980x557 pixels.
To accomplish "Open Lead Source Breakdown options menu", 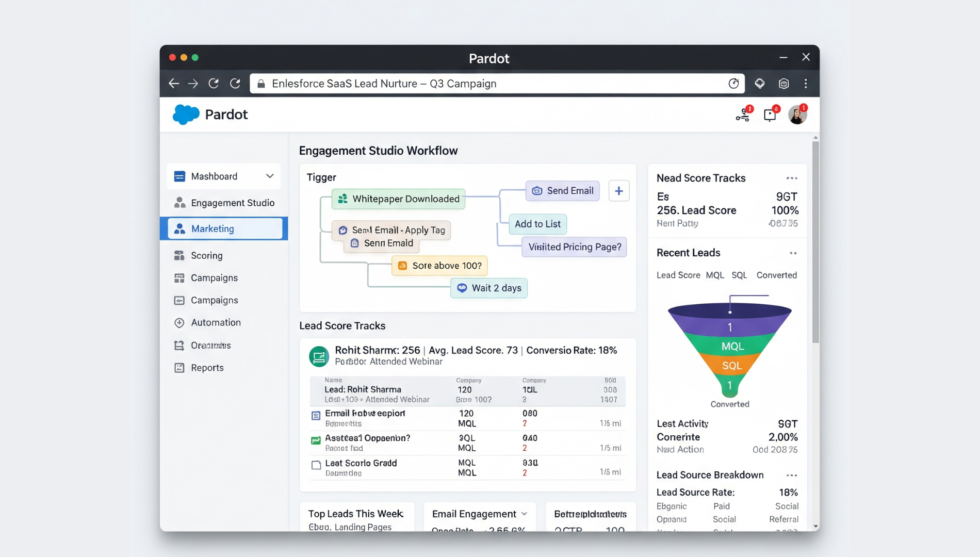I will click(x=792, y=476).
